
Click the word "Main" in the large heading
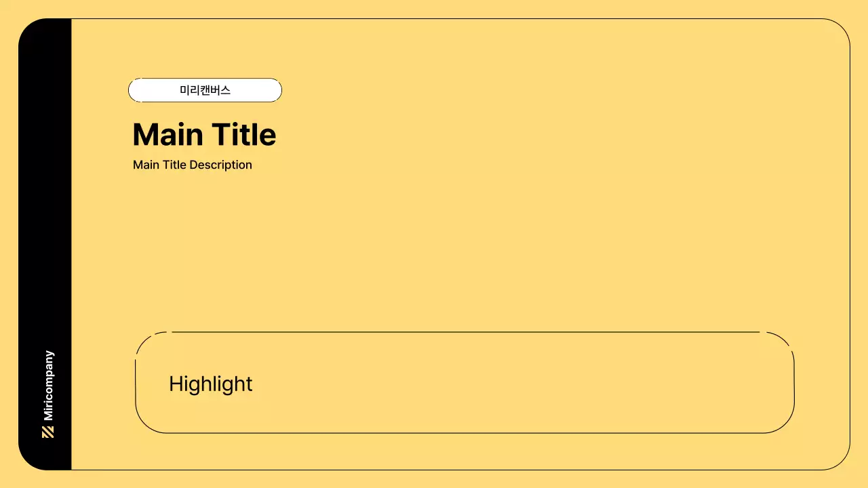click(x=167, y=135)
